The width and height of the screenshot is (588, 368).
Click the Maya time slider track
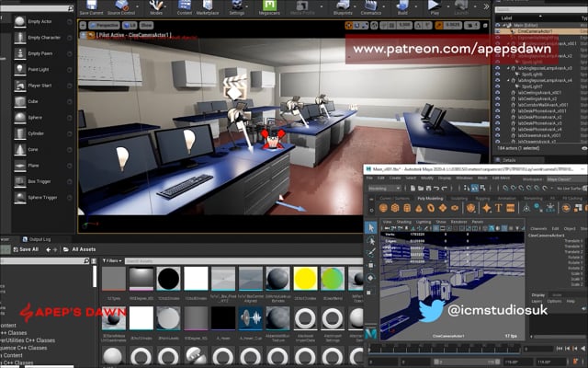click(445, 349)
